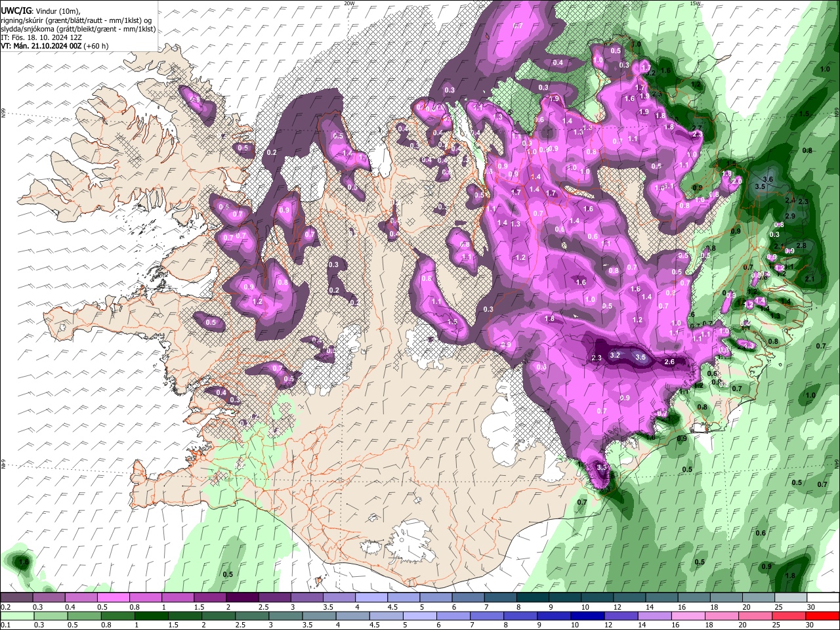Screen dimensions: 840x630
Task: Click the 3.2 snowfall value on map
Action: (x=615, y=355)
